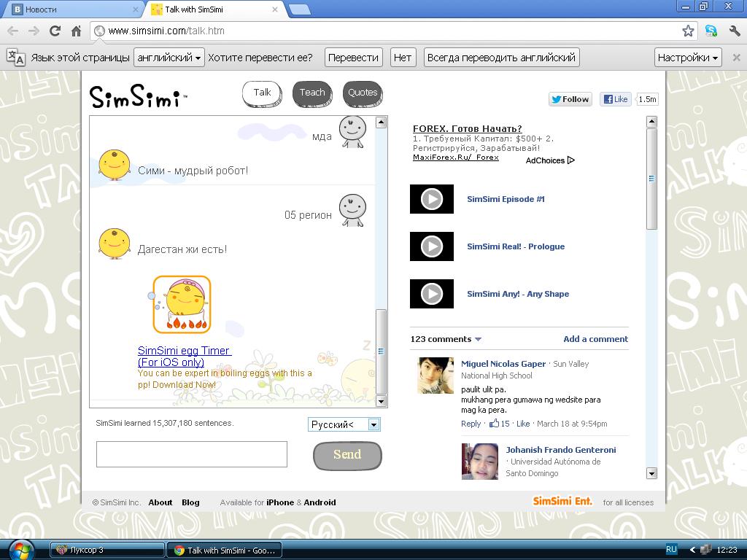Click the Windows Start button
This screenshot has height=560, width=747.
22,550
